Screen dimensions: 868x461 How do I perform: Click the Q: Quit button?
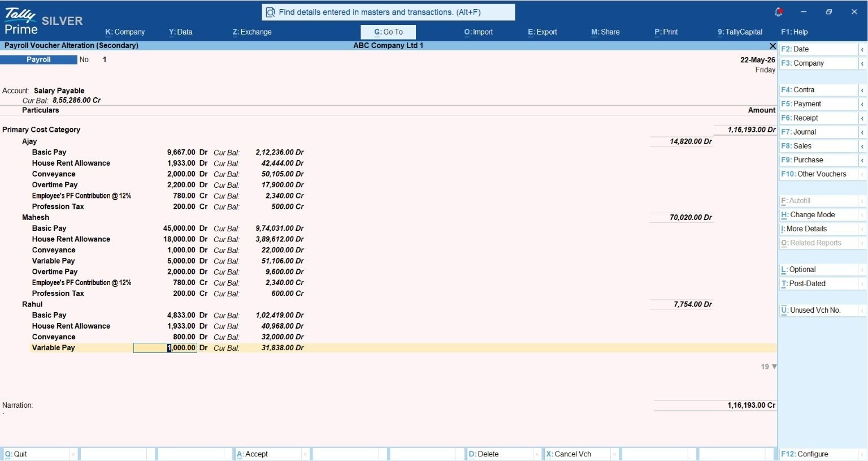36,454
